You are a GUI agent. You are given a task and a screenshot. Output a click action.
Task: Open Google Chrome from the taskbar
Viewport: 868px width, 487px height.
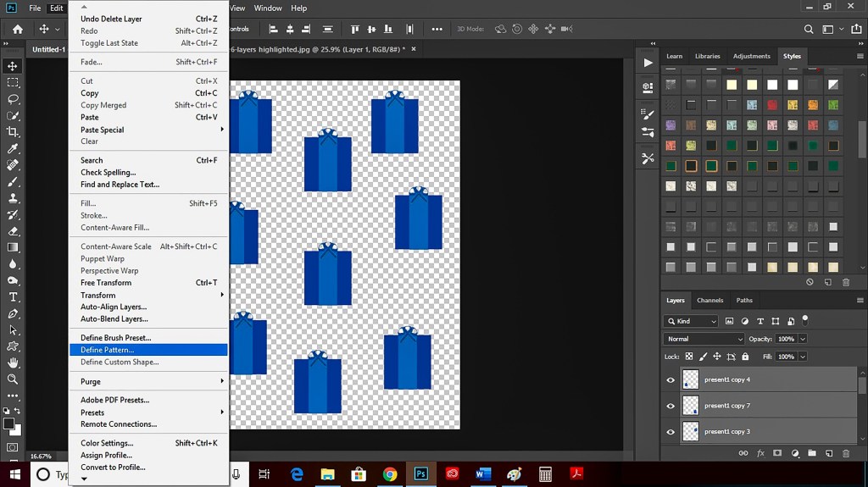[x=389, y=474]
